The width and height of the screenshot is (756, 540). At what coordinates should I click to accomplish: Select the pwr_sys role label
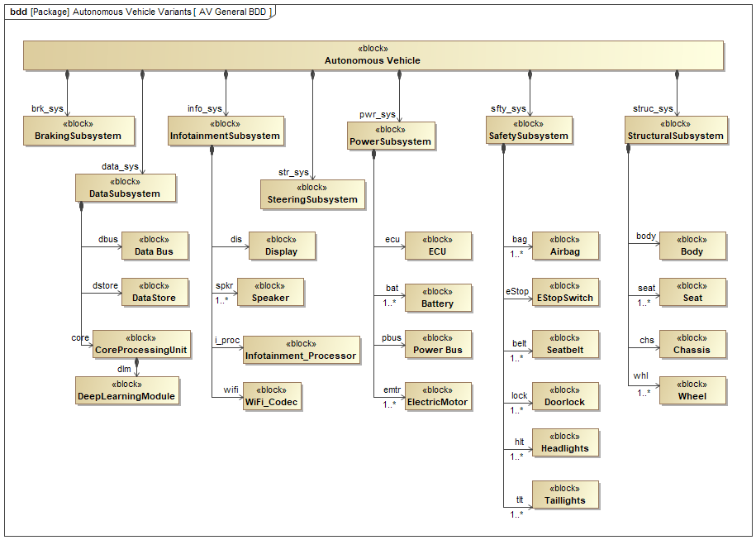point(377,114)
